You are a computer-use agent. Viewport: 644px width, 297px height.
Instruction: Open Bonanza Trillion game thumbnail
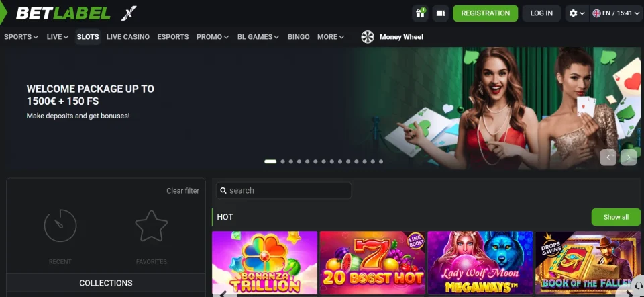point(264,263)
